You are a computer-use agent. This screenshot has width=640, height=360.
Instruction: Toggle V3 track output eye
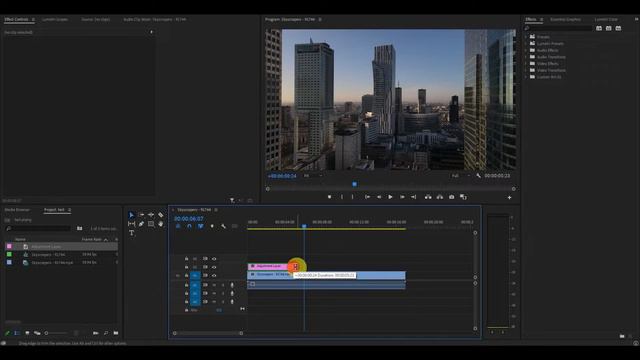214,259
